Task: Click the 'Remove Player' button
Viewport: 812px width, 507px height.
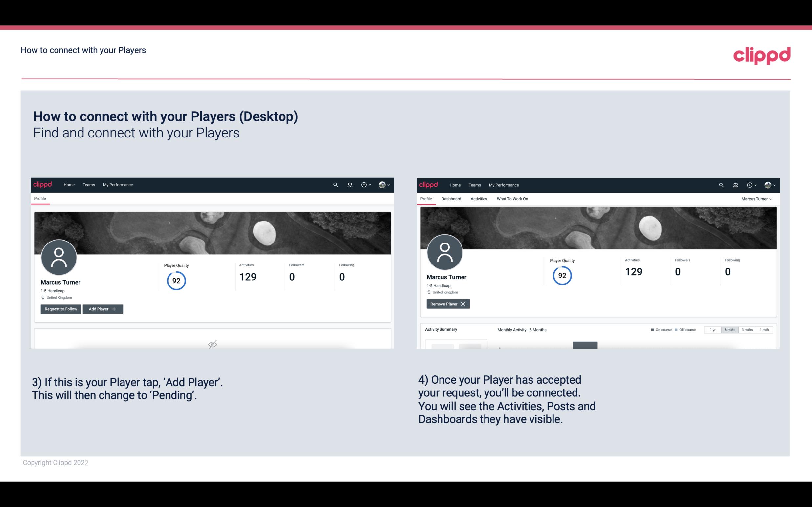Action: pyautogui.click(x=447, y=304)
